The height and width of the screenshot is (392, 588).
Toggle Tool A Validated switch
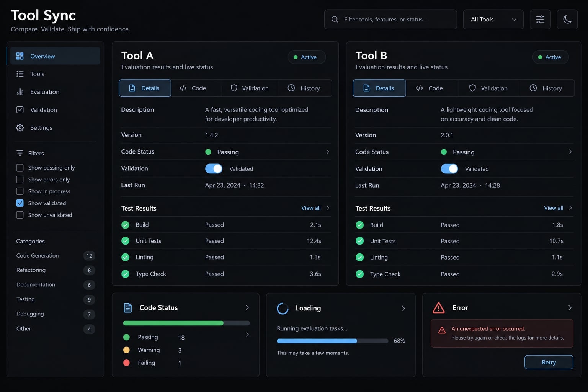click(214, 168)
